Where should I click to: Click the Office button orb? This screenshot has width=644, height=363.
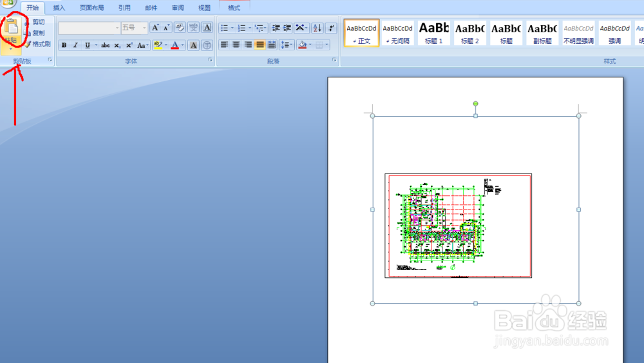[8, 3]
